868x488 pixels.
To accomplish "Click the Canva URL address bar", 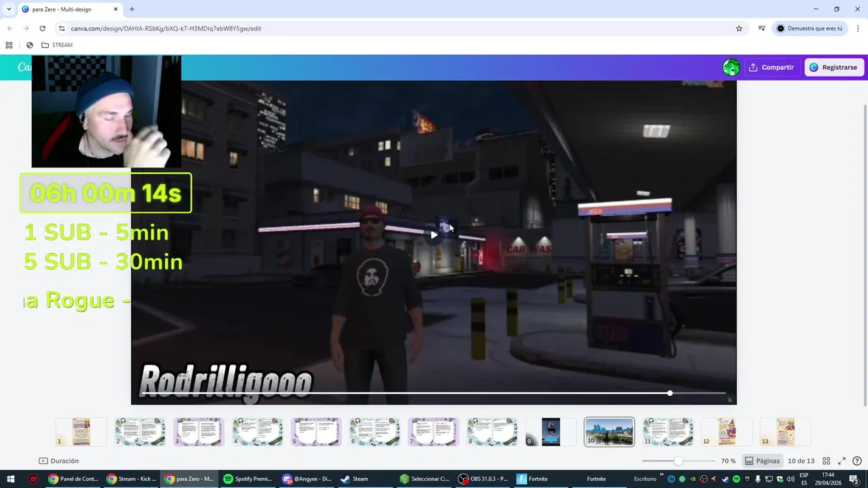I will (400, 28).
